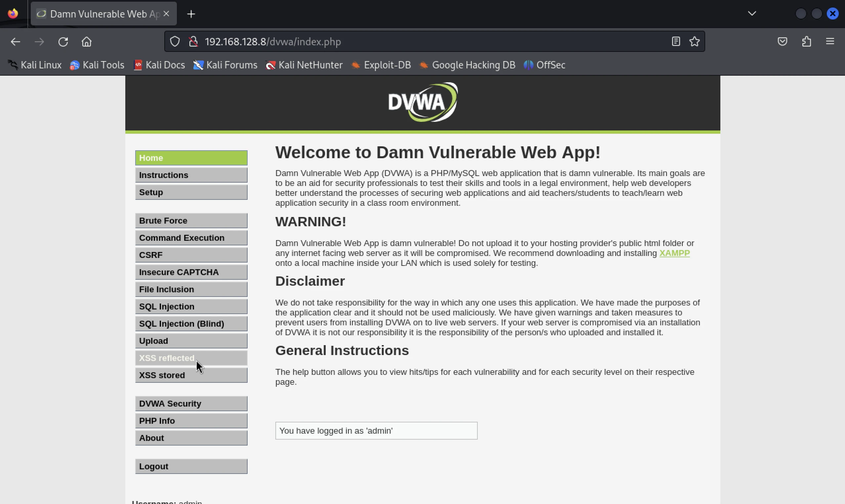
Task: Open the CSRF menu item
Action: click(x=191, y=255)
